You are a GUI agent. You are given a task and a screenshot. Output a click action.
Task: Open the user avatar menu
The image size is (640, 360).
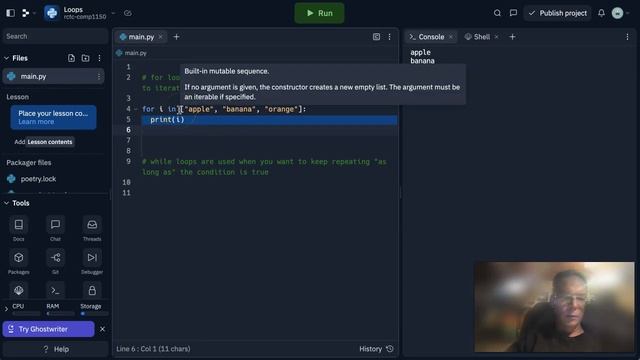click(x=618, y=13)
